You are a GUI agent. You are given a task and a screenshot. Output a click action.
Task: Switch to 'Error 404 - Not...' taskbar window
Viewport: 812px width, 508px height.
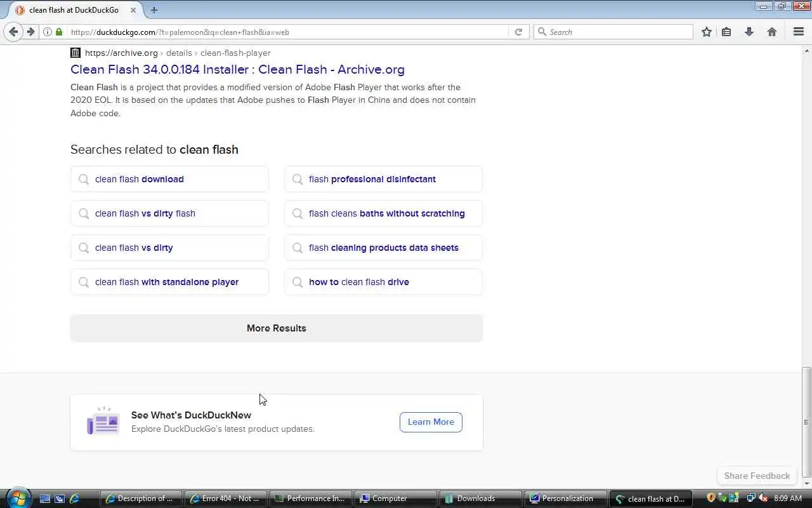pos(226,498)
